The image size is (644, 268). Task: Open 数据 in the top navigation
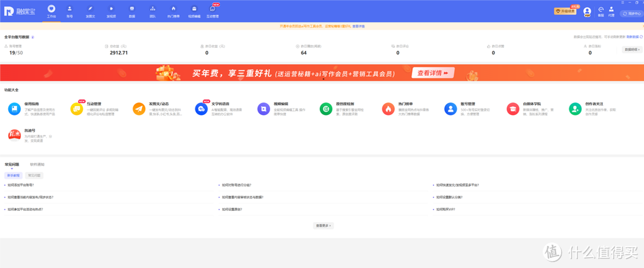132,11
